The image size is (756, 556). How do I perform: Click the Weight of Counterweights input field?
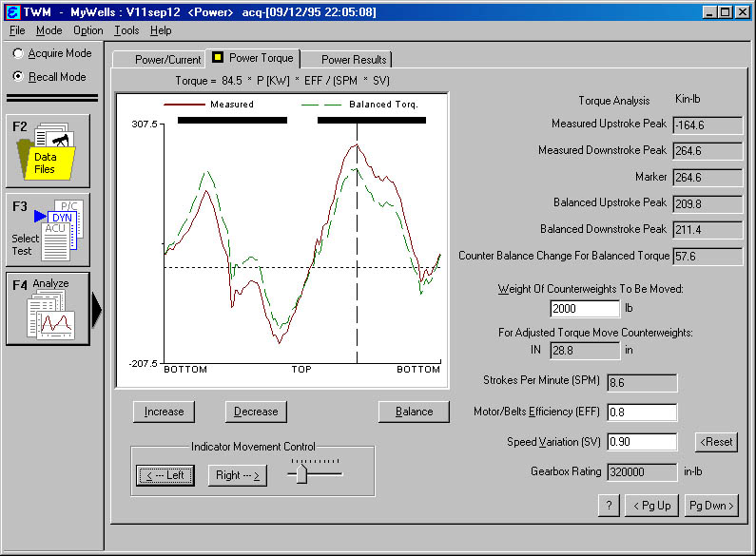point(585,308)
